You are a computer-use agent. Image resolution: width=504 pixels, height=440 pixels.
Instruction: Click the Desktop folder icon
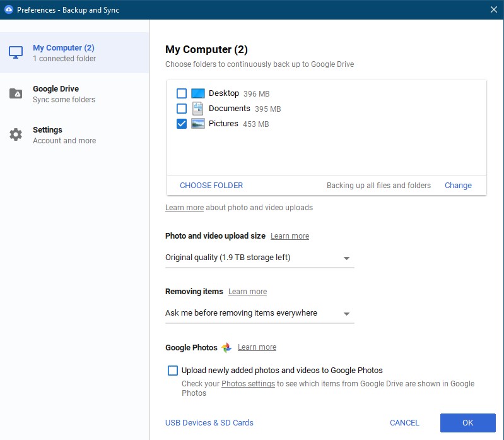tap(197, 93)
